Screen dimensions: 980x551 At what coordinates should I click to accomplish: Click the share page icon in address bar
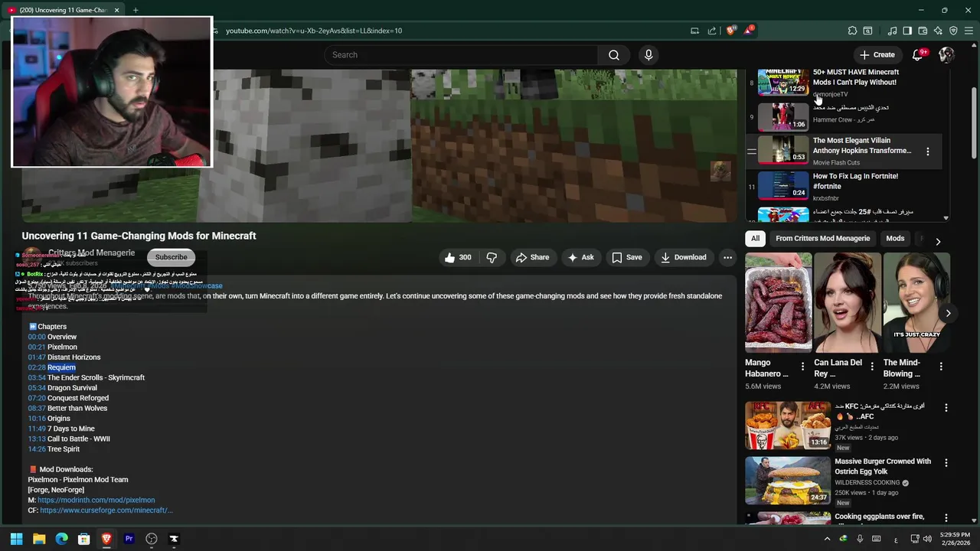pos(712,31)
